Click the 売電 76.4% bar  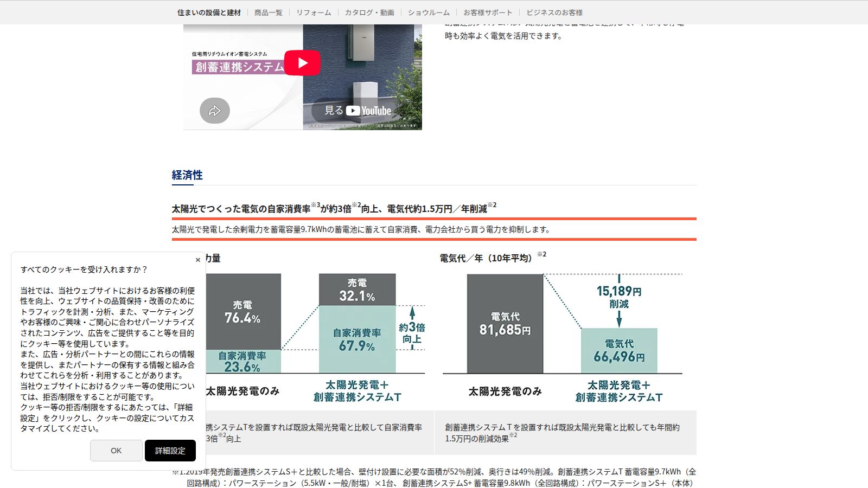243,312
